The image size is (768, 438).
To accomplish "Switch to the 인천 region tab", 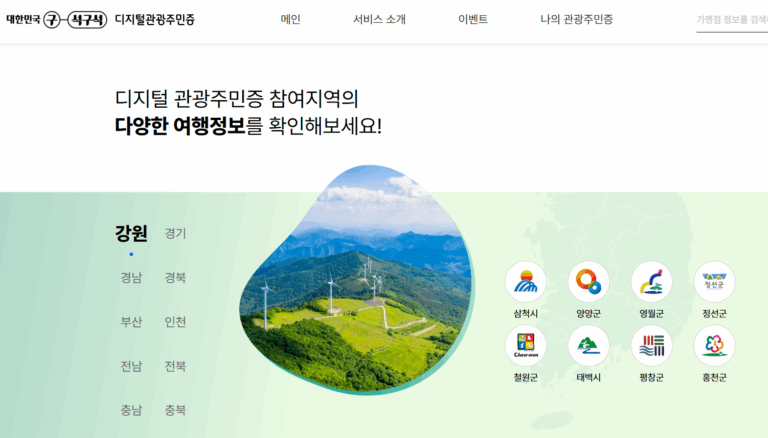I will pos(175,322).
